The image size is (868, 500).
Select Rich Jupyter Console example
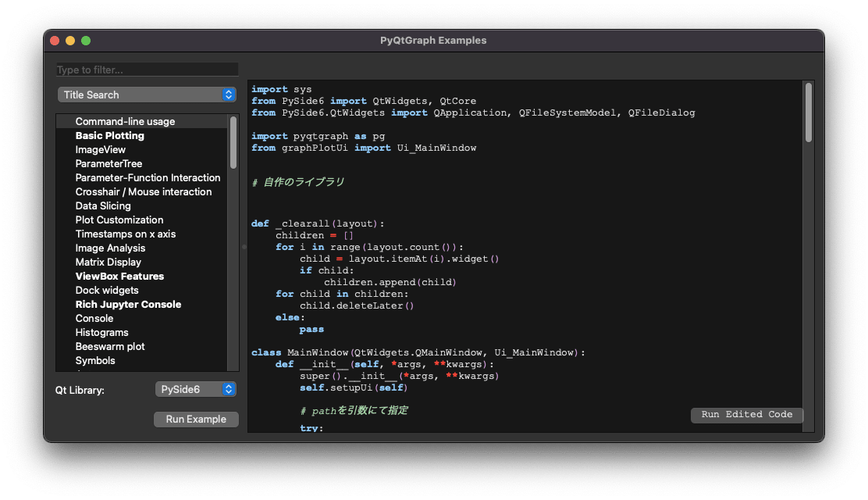(x=142, y=305)
